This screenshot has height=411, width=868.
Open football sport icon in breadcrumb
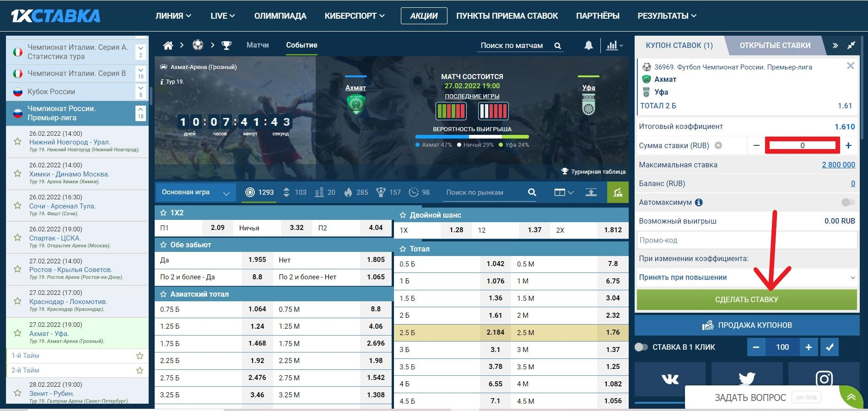pyautogui.click(x=198, y=45)
